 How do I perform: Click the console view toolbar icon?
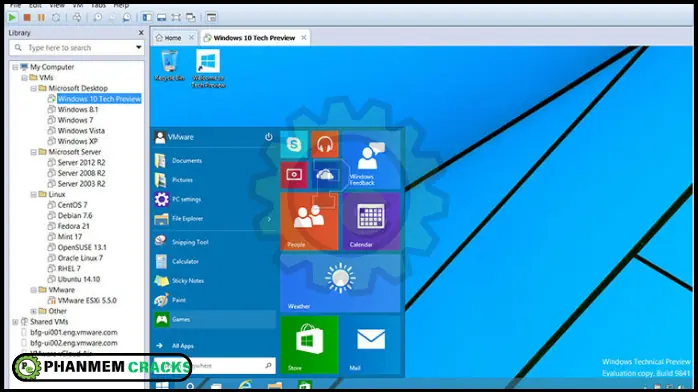[211, 17]
